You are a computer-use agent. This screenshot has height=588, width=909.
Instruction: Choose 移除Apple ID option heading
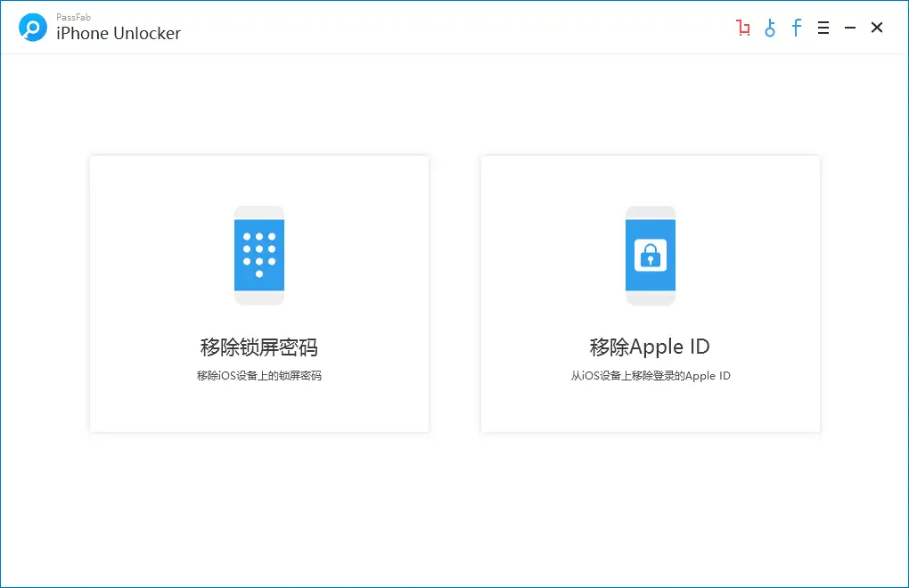point(650,347)
